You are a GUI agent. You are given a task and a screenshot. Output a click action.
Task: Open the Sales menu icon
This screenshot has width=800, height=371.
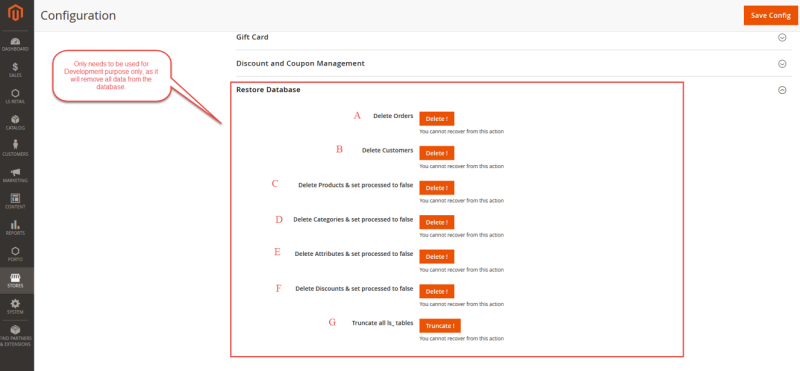pyautogui.click(x=15, y=67)
